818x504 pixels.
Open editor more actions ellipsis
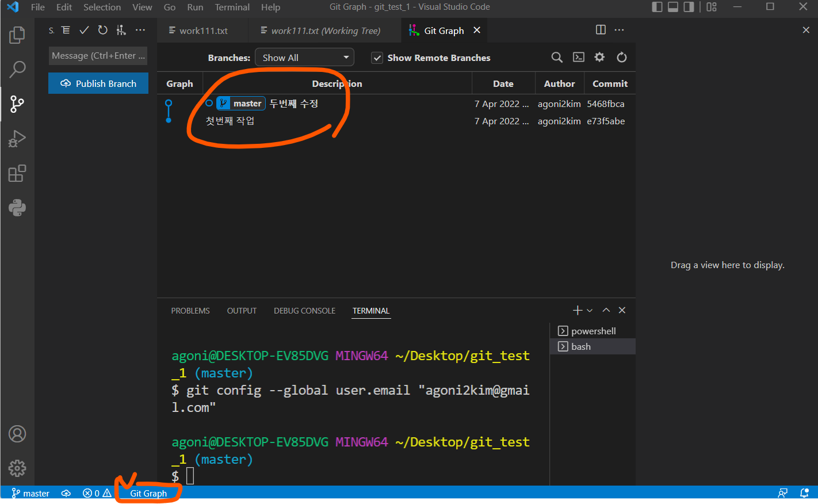pos(619,30)
